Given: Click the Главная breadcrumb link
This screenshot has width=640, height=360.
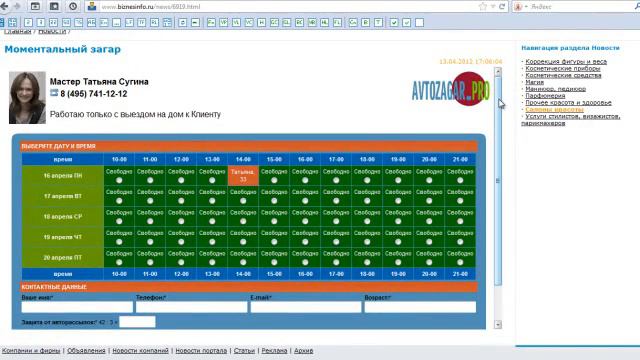Looking at the screenshot, I should (x=18, y=31).
